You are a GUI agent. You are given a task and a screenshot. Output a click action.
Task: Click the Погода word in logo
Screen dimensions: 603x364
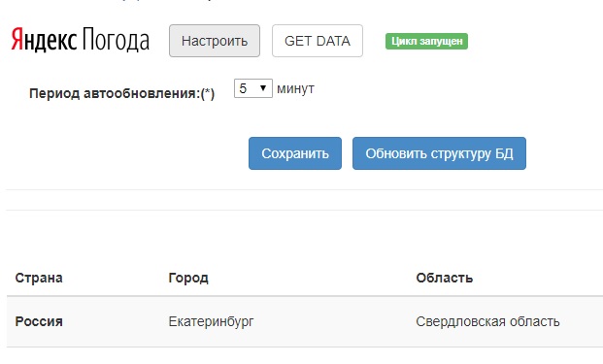(116, 40)
